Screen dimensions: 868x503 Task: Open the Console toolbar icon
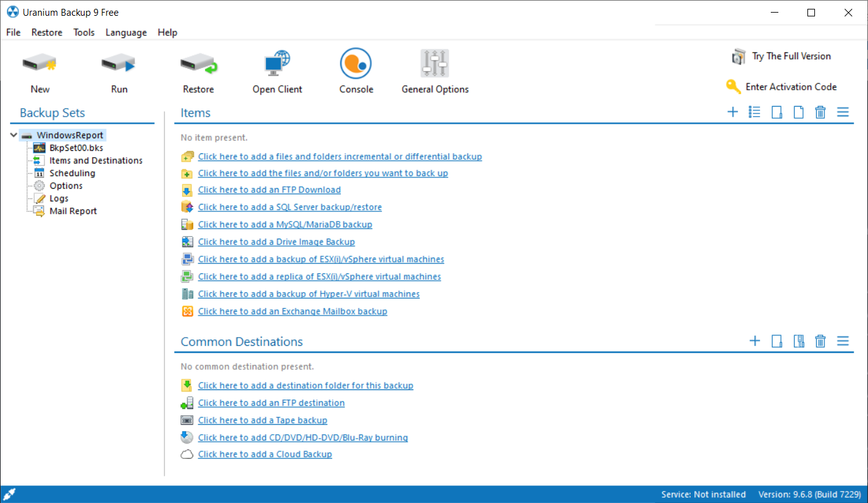356,64
